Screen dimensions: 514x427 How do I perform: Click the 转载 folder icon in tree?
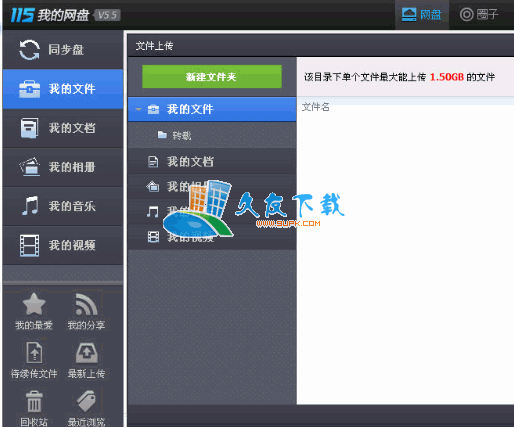tap(162, 135)
